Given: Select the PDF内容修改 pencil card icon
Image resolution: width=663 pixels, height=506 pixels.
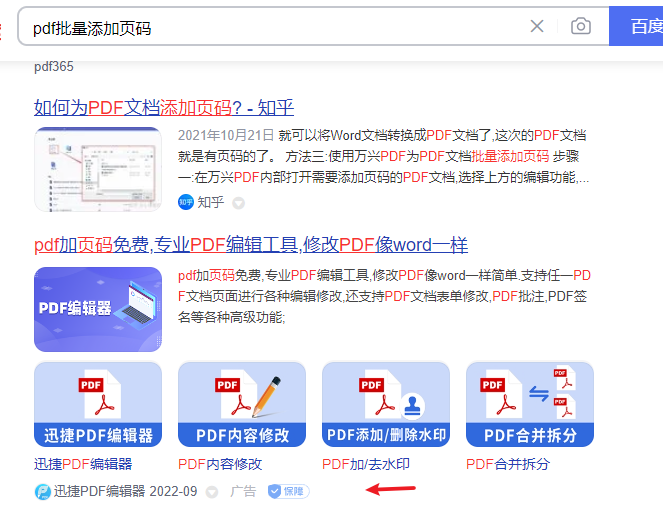Looking at the screenshot, I should (242, 404).
